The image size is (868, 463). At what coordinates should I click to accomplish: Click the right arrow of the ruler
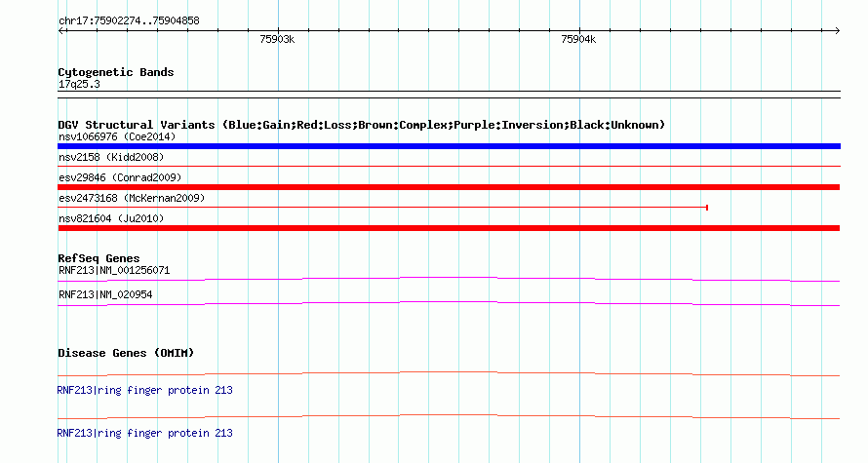(x=837, y=31)
